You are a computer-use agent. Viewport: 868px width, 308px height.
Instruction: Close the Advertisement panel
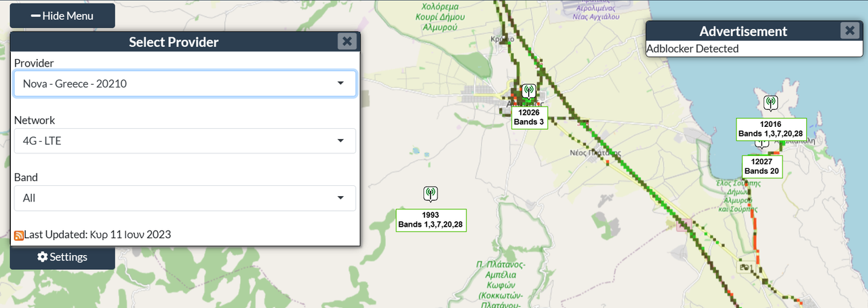pyautogui.click(x=850, y=31)
